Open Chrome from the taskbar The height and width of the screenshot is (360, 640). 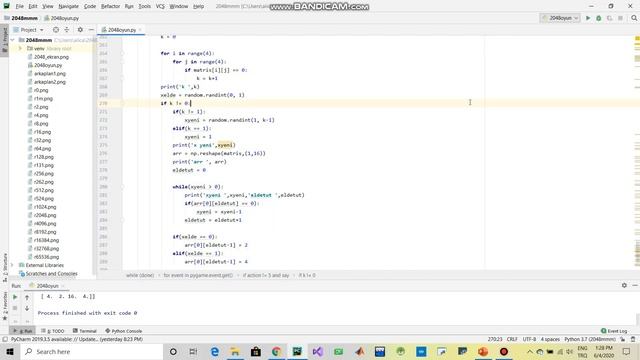276,351
